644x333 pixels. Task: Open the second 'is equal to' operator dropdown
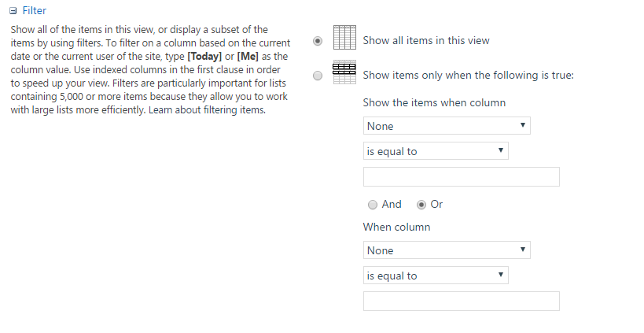click(x=436, y=276)
